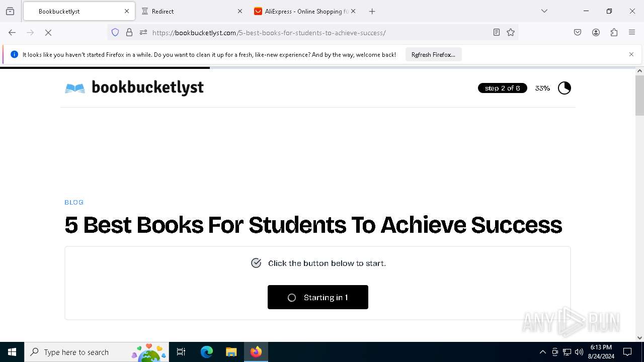644x362 pixels.
Task: Open Firefox View recent browsing icon
Action: [10, 11]
